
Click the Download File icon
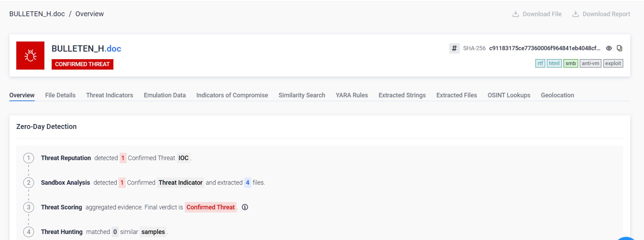[x=516, y=14]
